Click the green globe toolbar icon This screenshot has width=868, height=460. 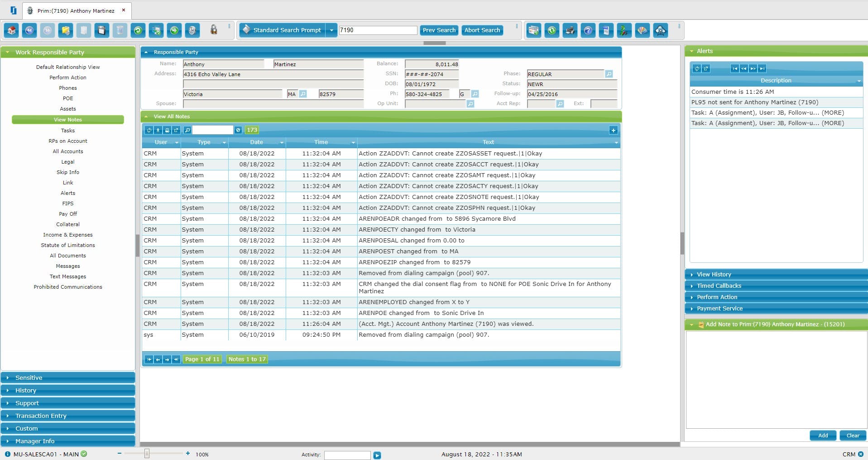[x=552, y=30]
